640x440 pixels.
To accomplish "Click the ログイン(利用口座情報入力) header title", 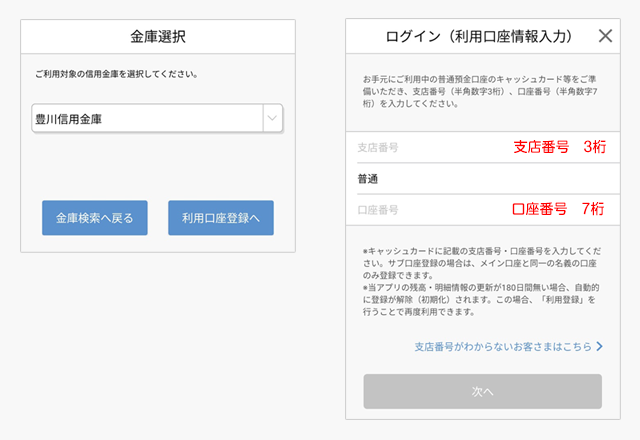I will 478,36.
